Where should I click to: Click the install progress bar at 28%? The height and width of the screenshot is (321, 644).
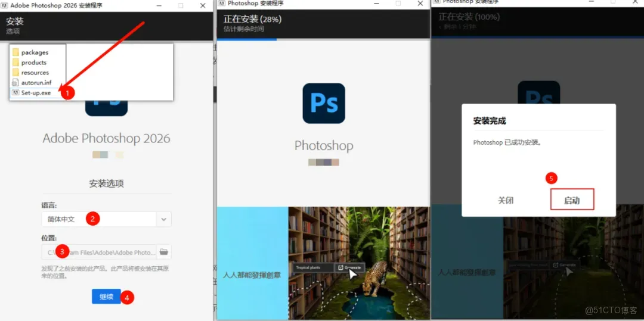(324, 40)
